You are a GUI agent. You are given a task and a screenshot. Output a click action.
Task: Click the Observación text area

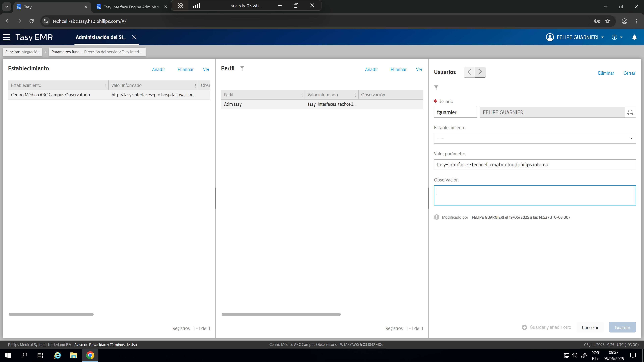[x=535, y=195]
